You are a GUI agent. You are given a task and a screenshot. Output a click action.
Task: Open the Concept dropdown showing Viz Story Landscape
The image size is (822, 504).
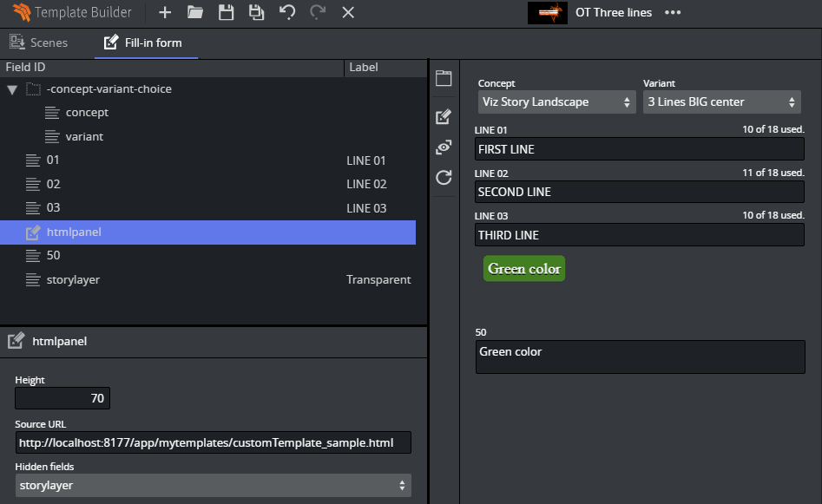point(556,102)
